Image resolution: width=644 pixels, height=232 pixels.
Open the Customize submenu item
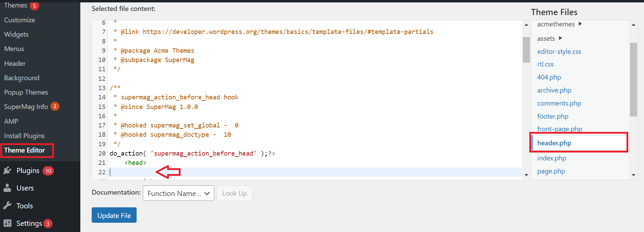point(20,20)
